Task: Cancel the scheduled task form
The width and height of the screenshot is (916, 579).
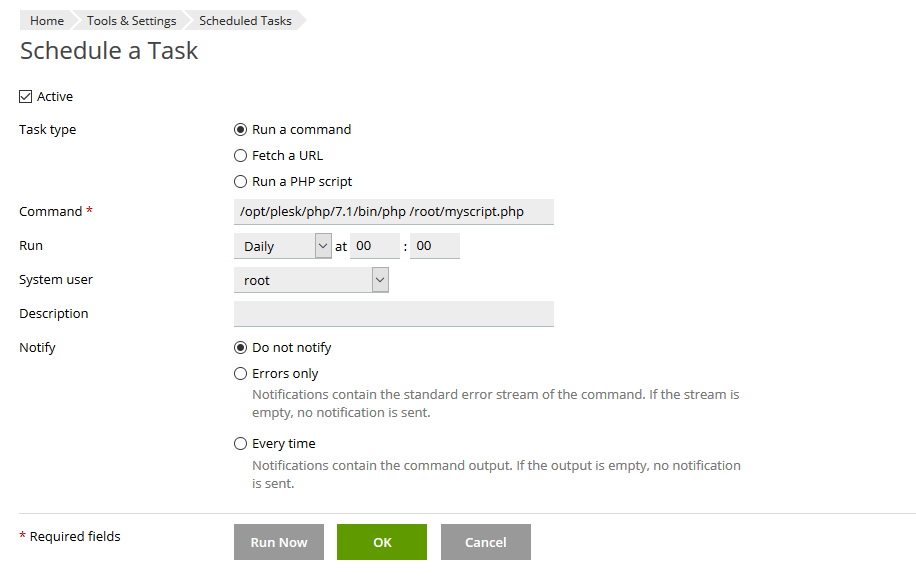Action: pos(485,542)
